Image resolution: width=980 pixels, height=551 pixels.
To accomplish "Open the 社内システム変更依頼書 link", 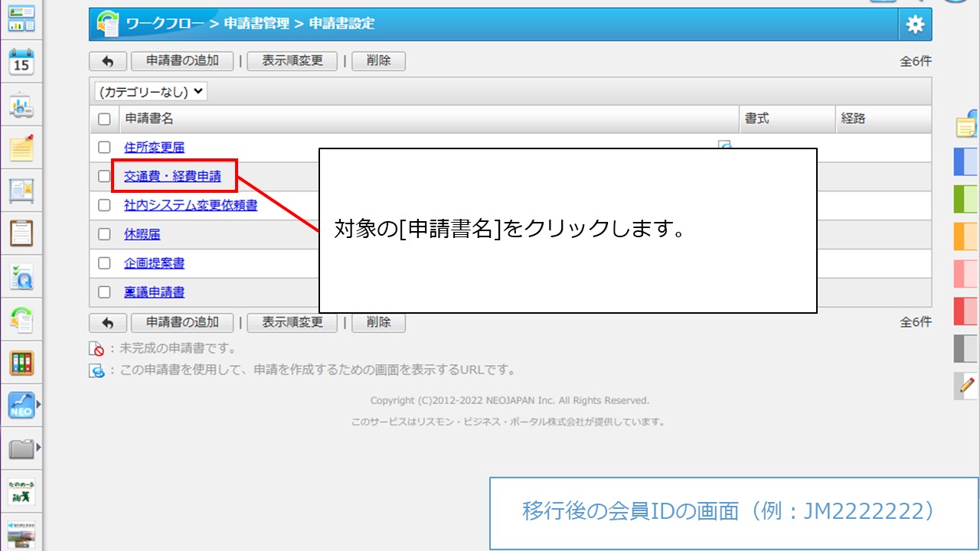I will [x=191, y=205].
